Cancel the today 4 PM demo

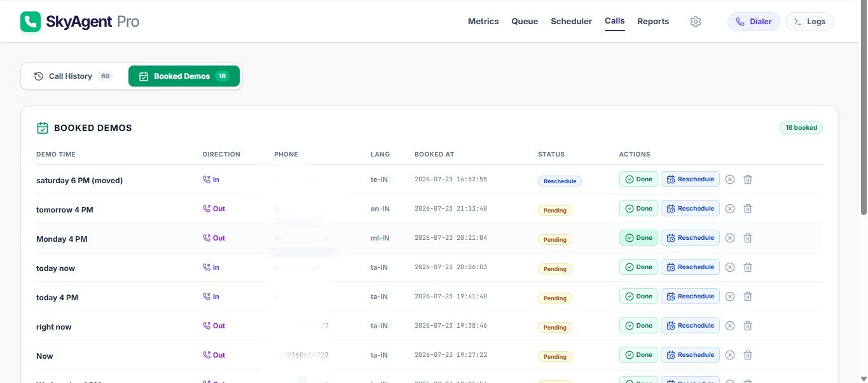coord(730,296)
